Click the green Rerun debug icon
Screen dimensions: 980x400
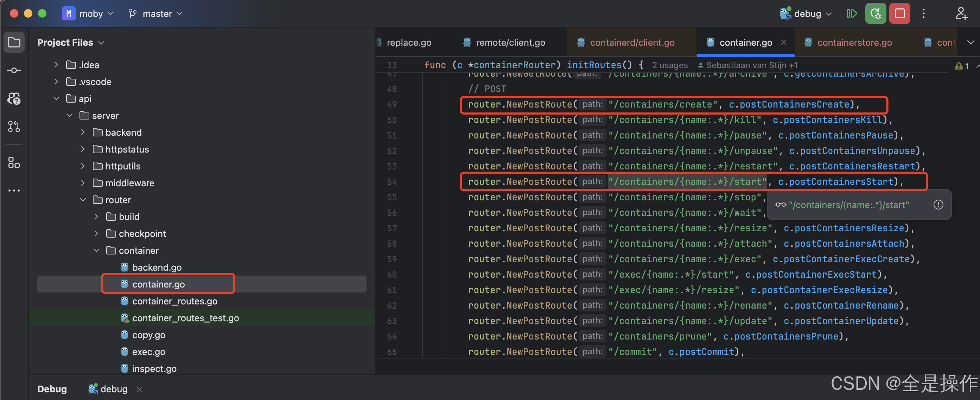(x=876, y=14)
